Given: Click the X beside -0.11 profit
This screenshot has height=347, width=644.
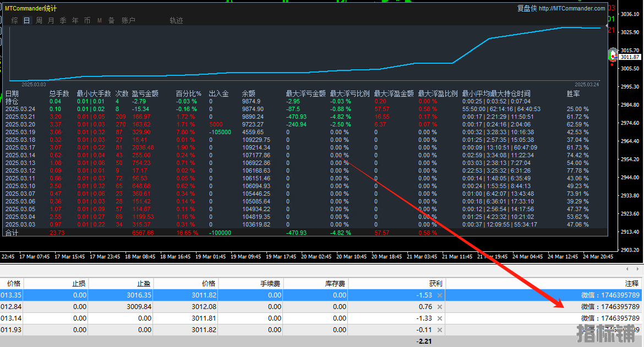Looking at the screenshot, I should pyautogui.click(x=439, y=330).
